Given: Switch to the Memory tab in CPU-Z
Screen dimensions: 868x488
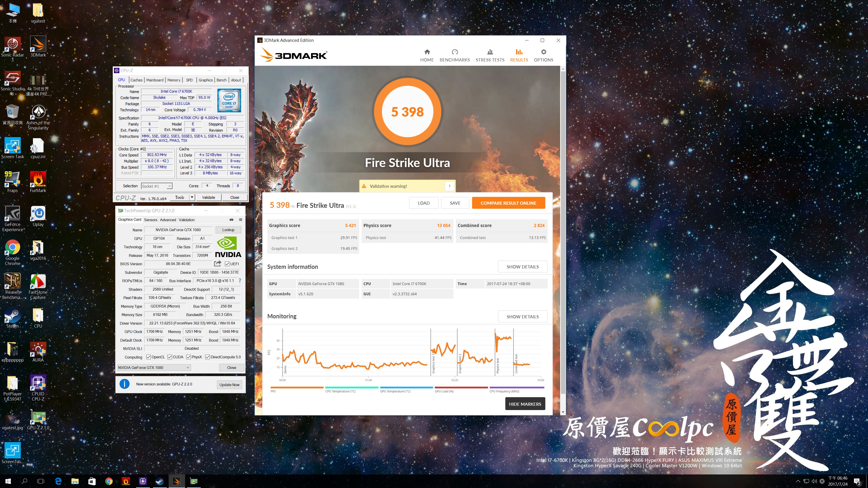Looking at the screenshot, I should [x=174, y=80].
